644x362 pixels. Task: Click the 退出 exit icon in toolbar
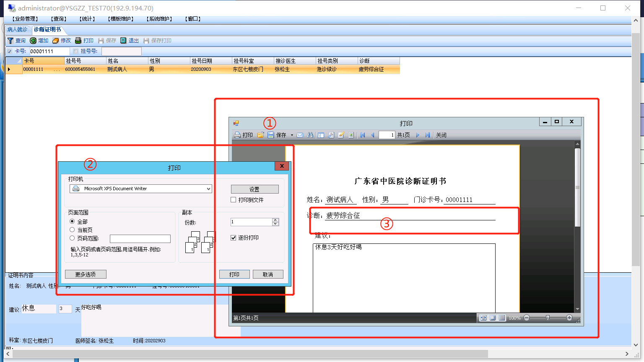click(x=123, y=41)
